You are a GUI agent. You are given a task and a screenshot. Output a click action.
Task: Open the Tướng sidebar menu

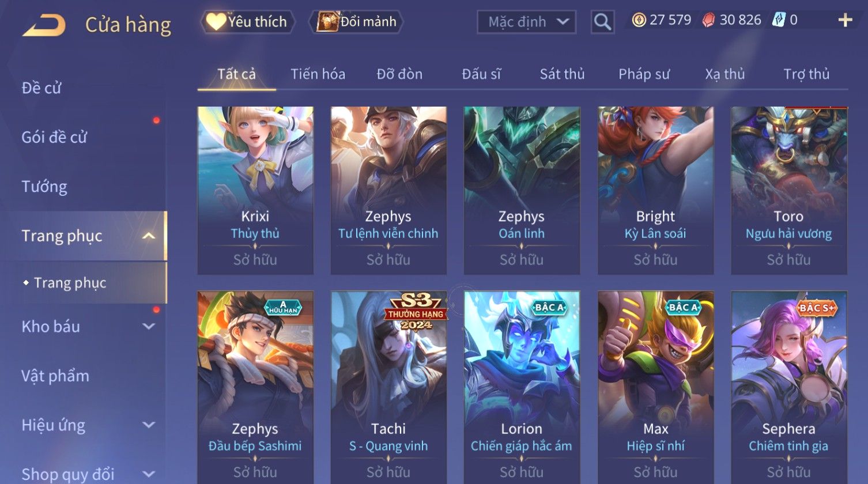click(44, 187)
